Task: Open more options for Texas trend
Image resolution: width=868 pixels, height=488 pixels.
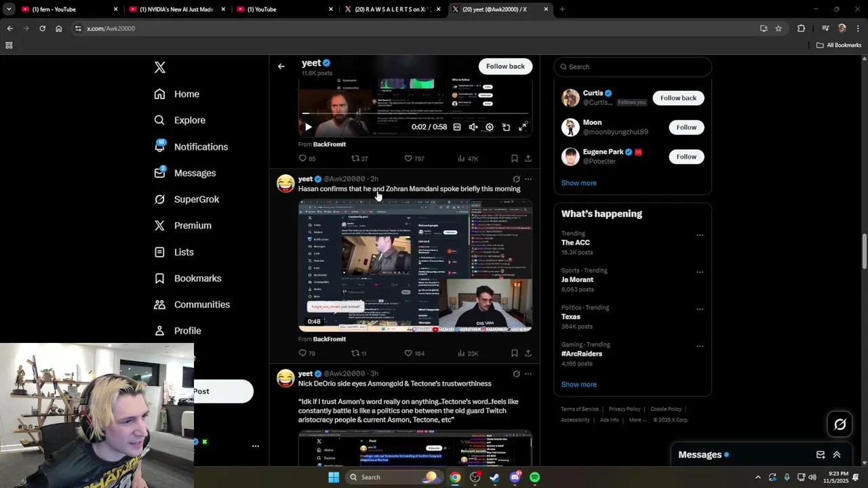Action: 700,309
